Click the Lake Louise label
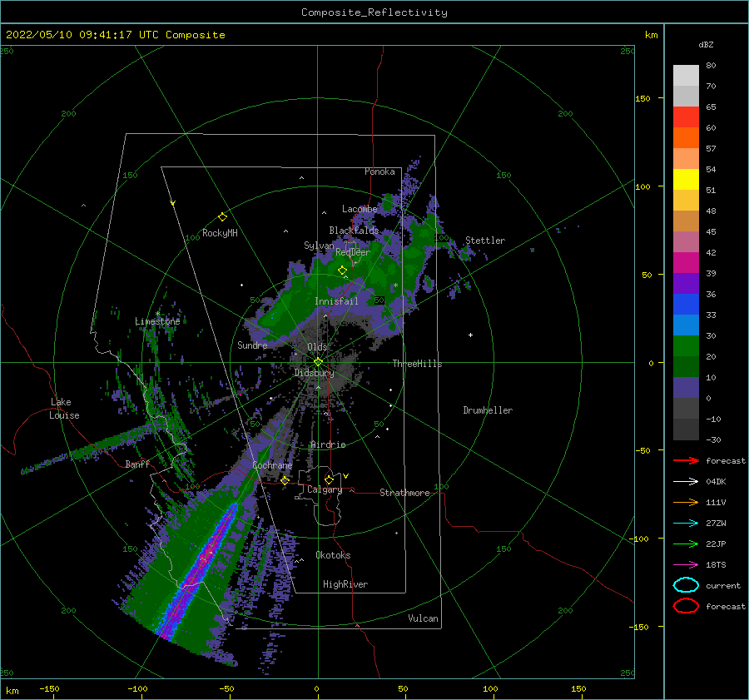749x700 pixels. 64,409
